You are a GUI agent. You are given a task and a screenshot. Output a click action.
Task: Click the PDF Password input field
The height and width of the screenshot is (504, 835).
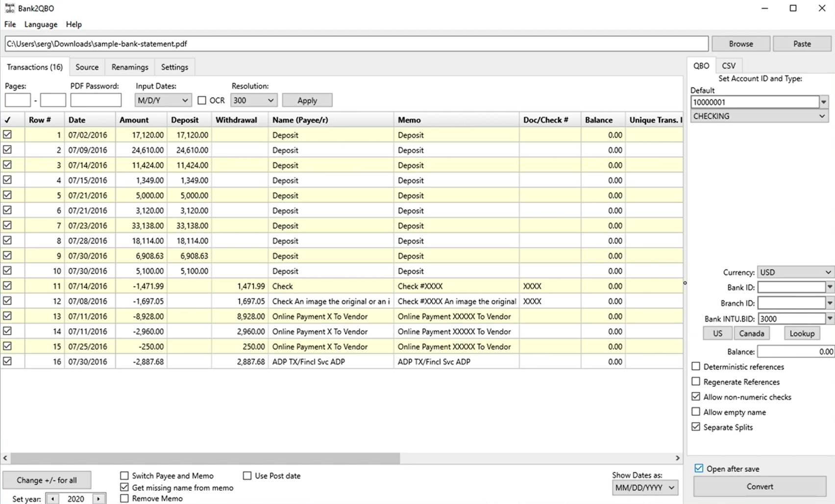tap(96, 100)
